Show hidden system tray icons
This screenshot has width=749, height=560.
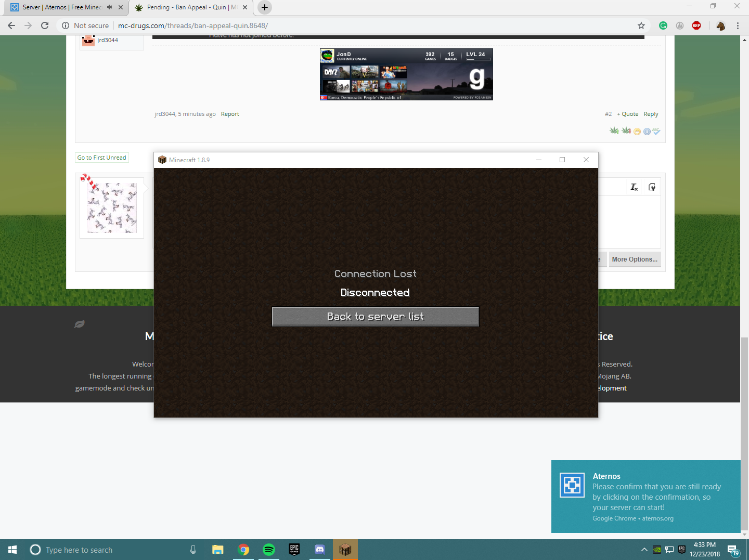click(x=644, y=550)
